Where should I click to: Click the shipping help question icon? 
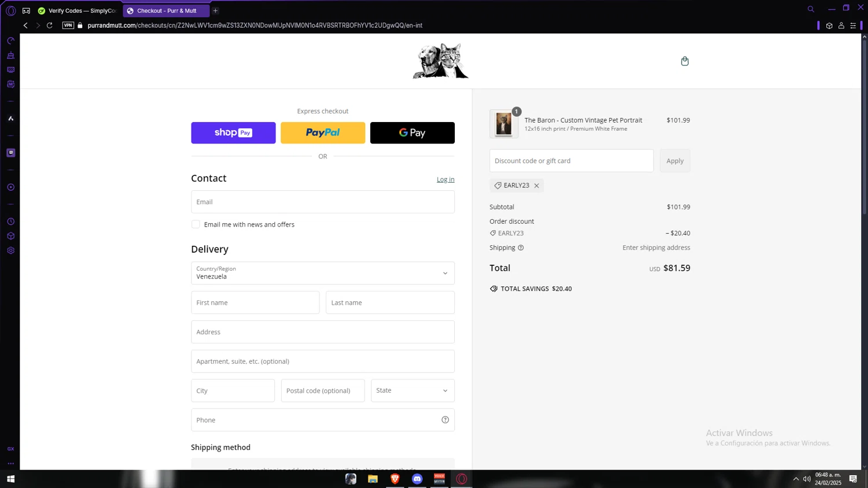521,247
